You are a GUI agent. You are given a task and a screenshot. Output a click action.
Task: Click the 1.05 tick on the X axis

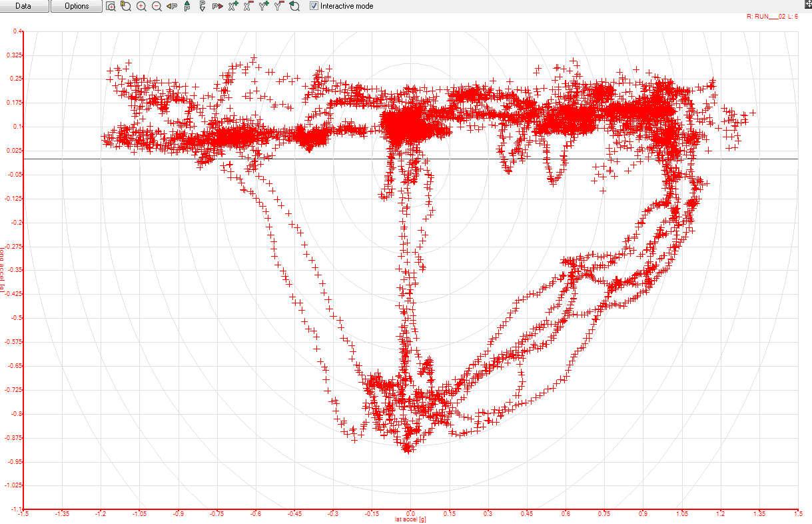pos(681,514)
